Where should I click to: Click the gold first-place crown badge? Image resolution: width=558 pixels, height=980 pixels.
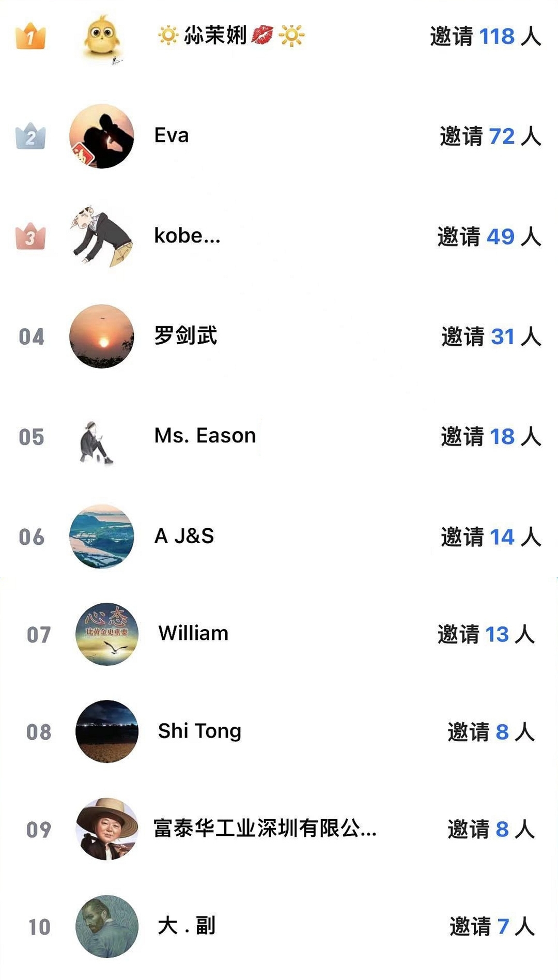pyautogui.click(x=30, y=36)
